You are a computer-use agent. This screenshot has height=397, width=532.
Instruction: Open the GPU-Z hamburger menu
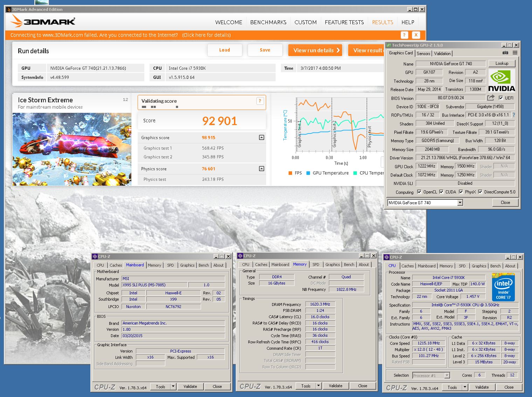[x=515, y=53]
